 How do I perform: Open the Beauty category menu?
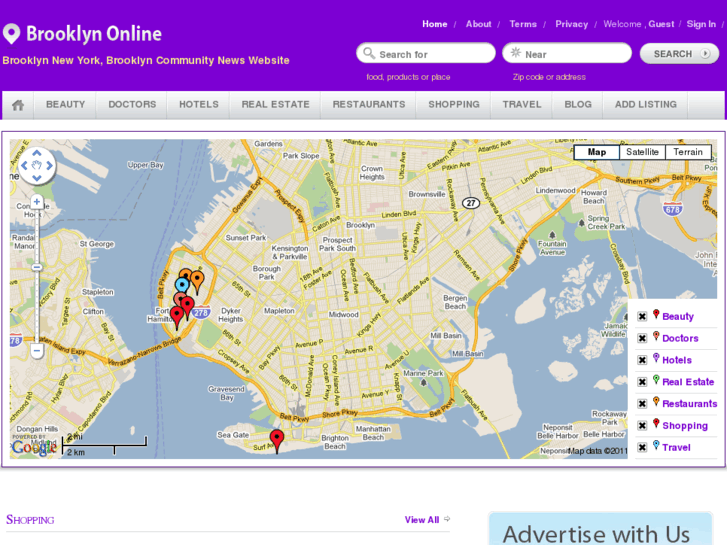tap(65, 105)
